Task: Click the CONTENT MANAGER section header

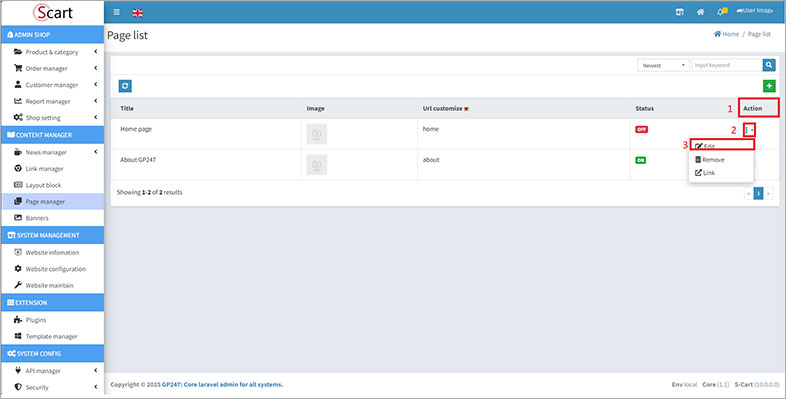Action: [53, 135]
